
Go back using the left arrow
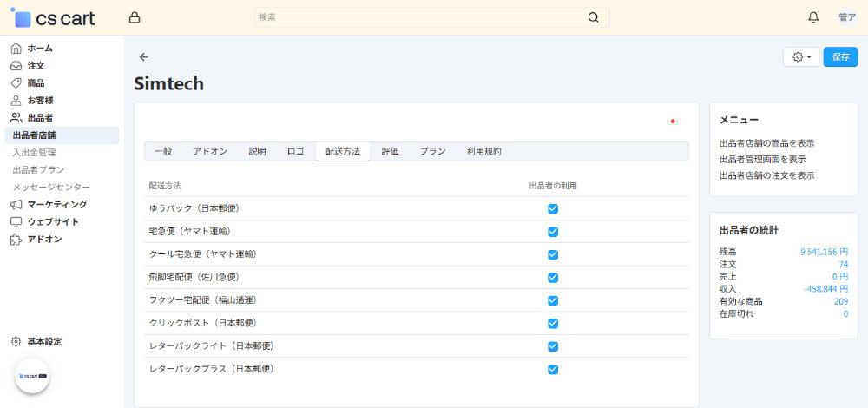(144, 57)
